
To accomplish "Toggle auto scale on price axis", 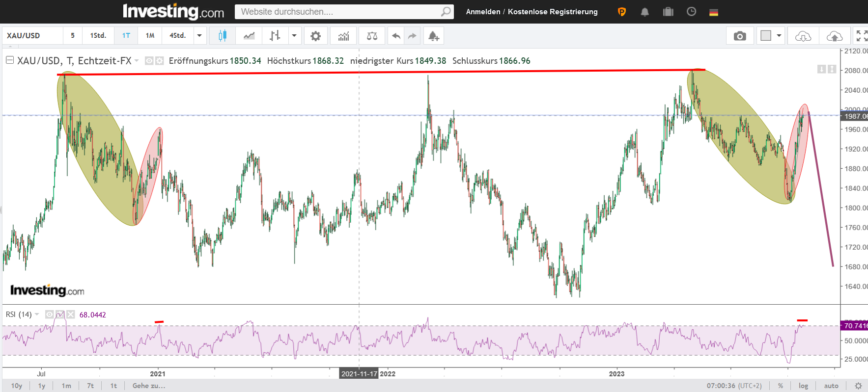I will point(831,386).
